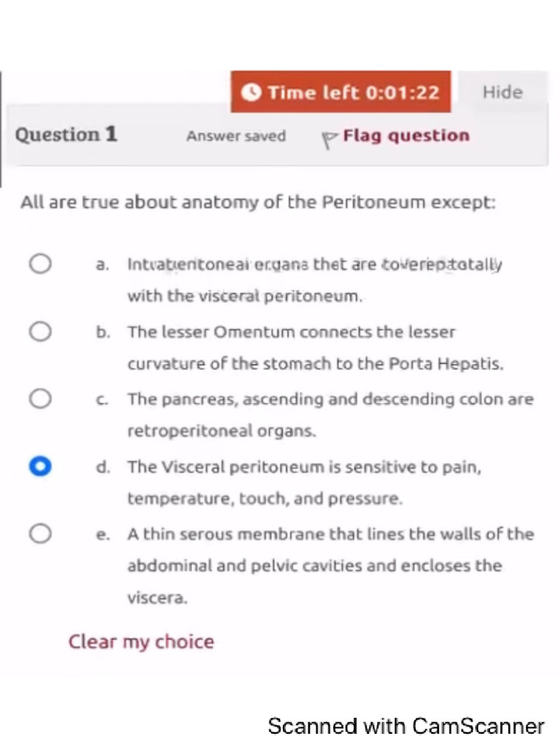The image size is (560, 747).
Task: Click the Time left countdown box
Action: [x=341, y=91]
